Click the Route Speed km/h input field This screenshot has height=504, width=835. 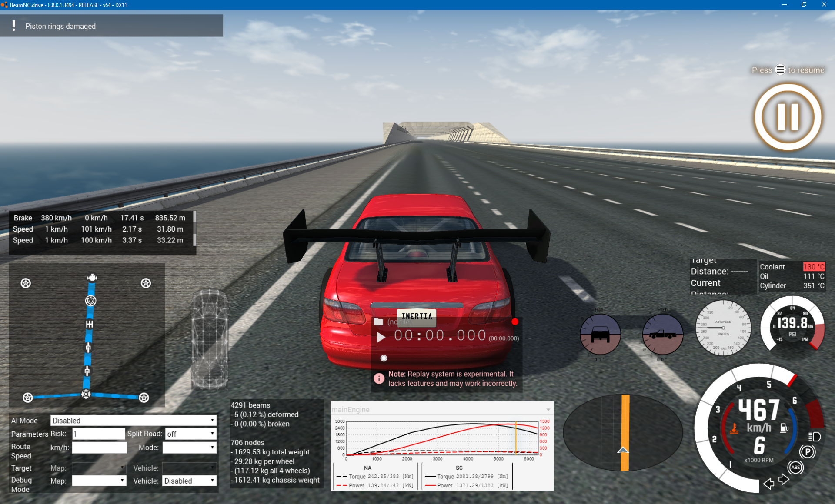coord(99,448)
